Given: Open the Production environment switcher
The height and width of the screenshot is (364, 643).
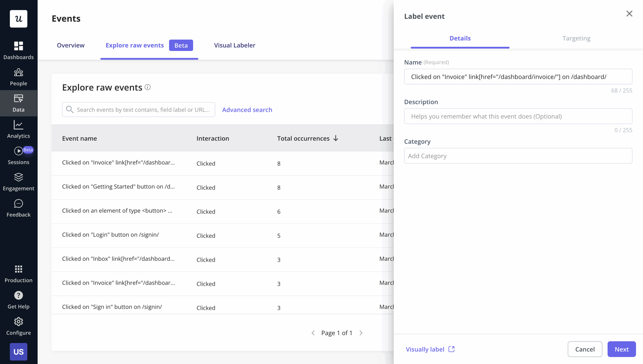Looking at the screenshot, I should click(x=18, y=269).
